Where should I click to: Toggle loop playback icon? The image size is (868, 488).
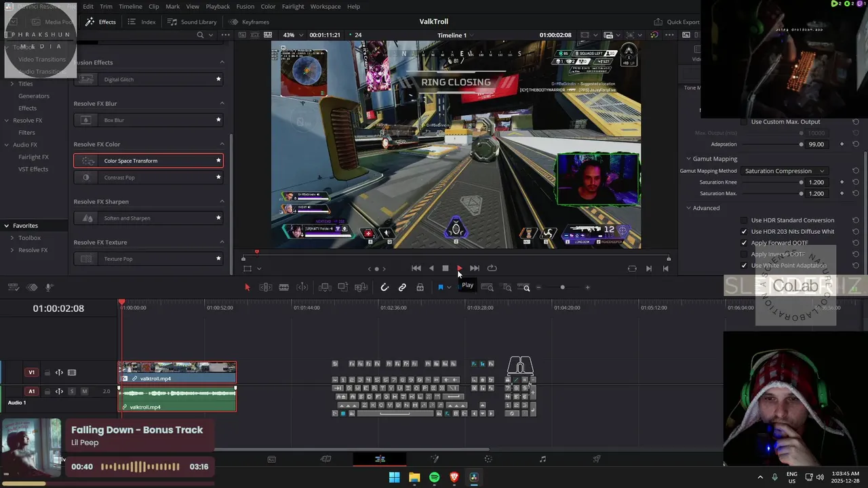tap(492, 268)
